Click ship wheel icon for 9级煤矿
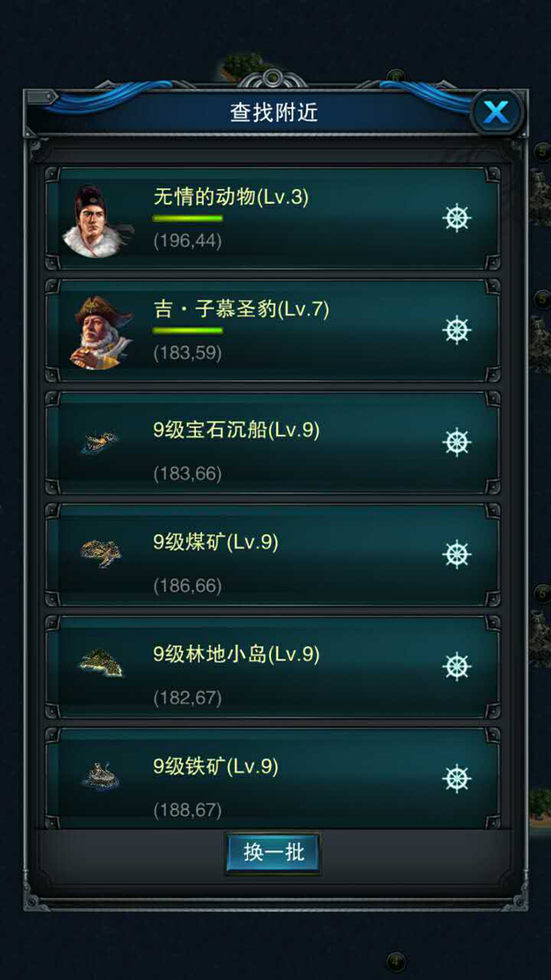This screenshot has width=551, height=980. coord(456,554)
